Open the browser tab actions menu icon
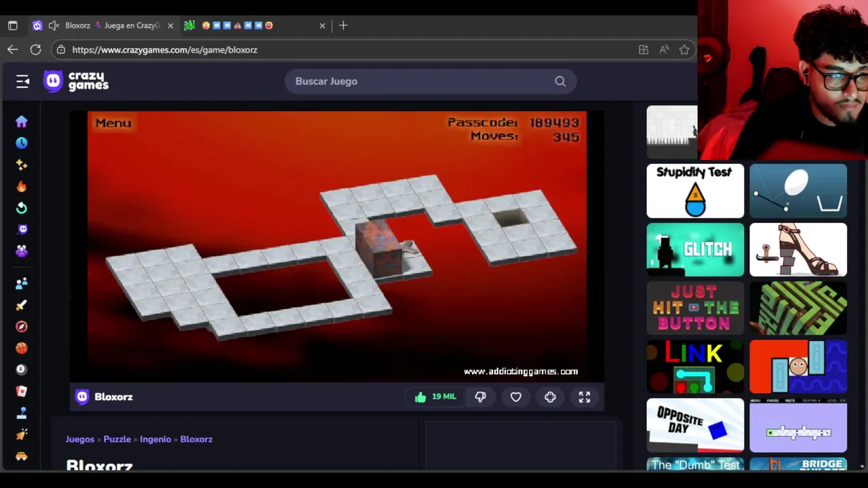The width and height of the screenshot is (868, 488). coord(12,25)
